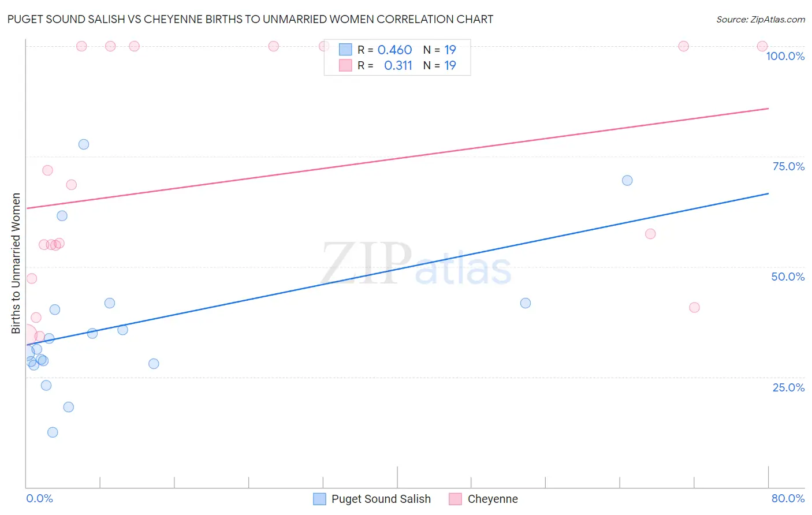Click the blue regression trend line
The width and height of the screenshot is (812, 515).
point(397,269)
